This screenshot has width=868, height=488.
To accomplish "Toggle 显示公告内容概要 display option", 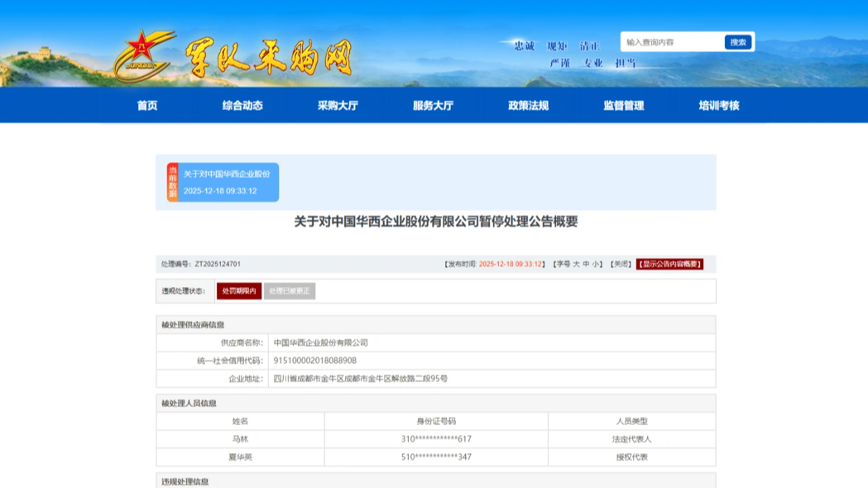I will pos(669,263).
